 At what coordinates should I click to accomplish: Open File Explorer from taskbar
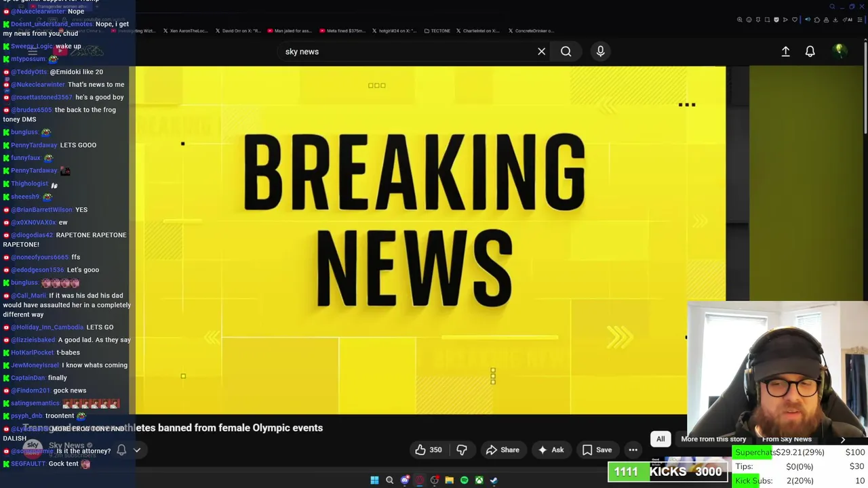pyautogui.click(x=449, y=480)
